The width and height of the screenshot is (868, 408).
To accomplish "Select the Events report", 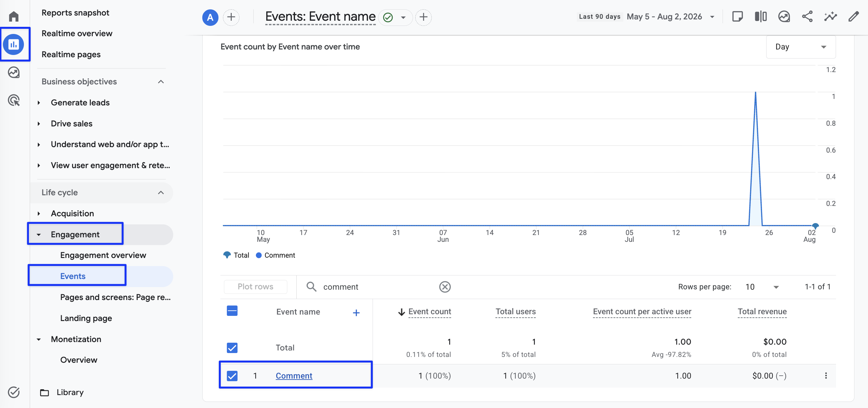I will (x=73, y=276).
